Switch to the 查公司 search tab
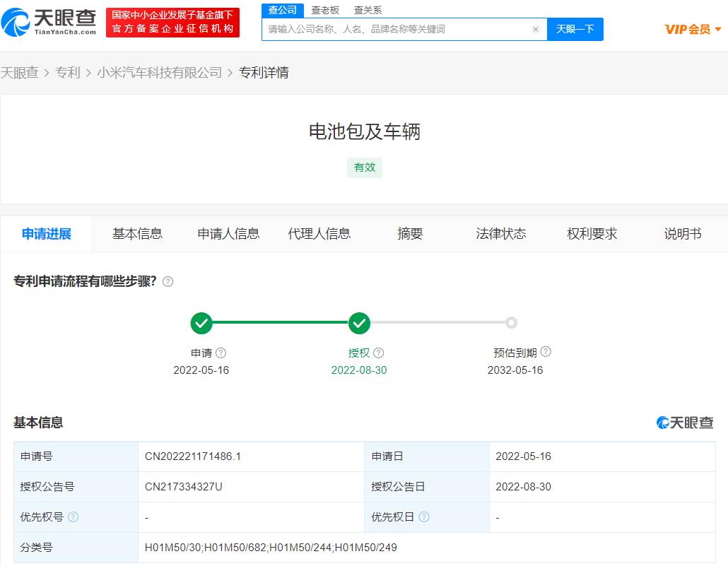 tap(282, 10)
